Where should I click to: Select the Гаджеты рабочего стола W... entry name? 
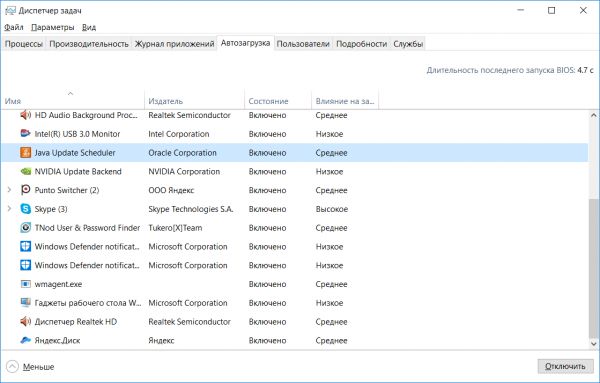tap(88, 303)
